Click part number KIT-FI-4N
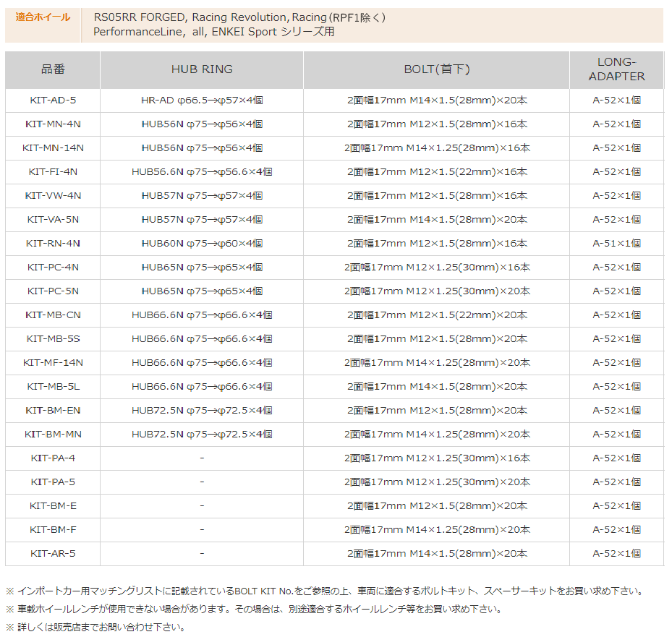 coord(53,172)
